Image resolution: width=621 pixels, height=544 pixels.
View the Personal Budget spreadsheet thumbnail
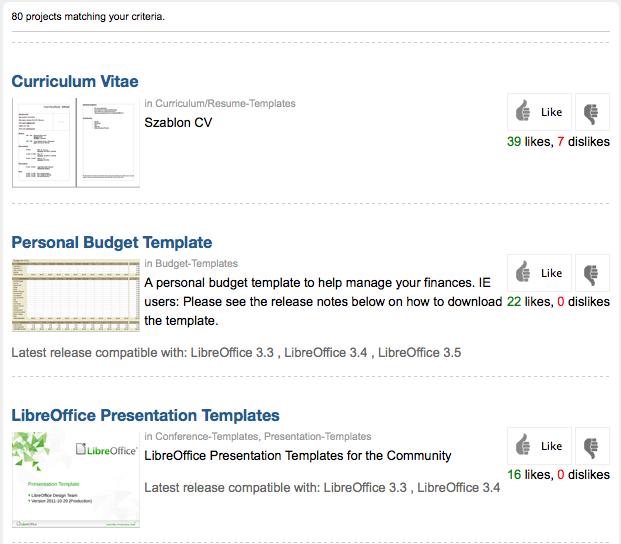76,295
